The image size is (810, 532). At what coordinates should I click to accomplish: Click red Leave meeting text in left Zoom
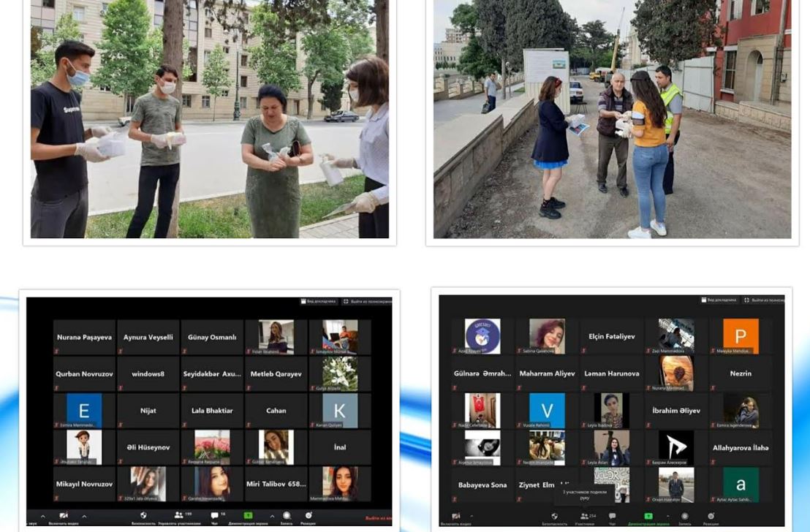(x=378, y=517)
